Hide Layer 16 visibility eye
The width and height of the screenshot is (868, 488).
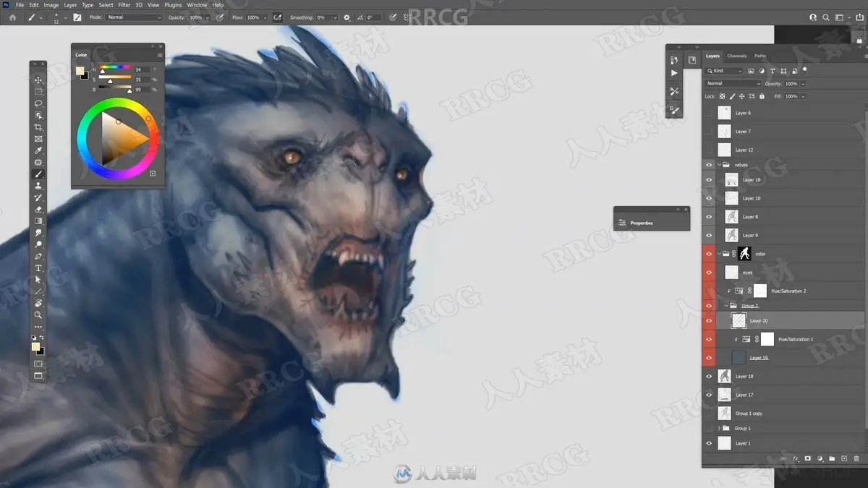pyautogui.click(x=709, y=179)
